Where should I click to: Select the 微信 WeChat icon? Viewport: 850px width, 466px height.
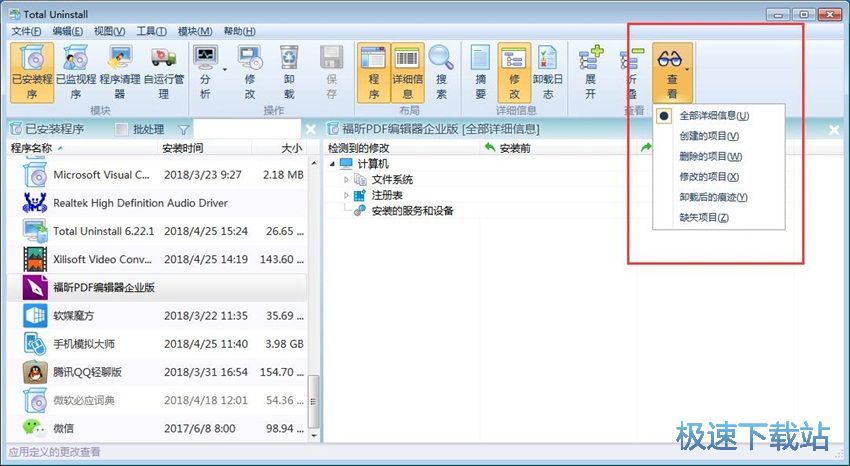[35, 428]
